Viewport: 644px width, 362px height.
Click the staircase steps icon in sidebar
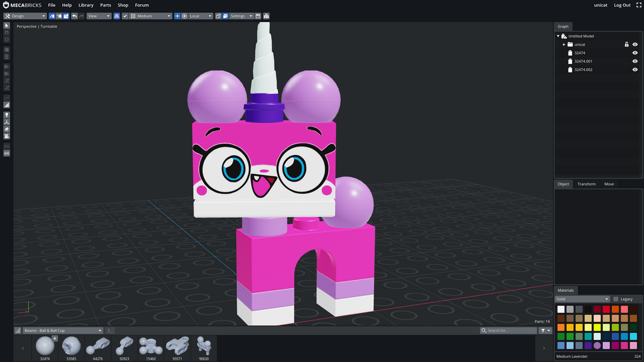[7, 105]
